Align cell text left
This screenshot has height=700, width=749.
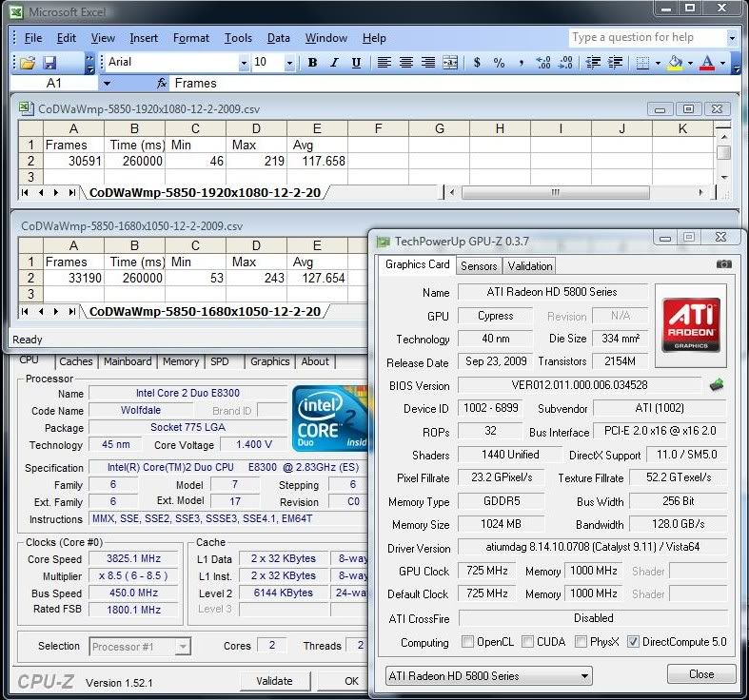pos(384,63)
